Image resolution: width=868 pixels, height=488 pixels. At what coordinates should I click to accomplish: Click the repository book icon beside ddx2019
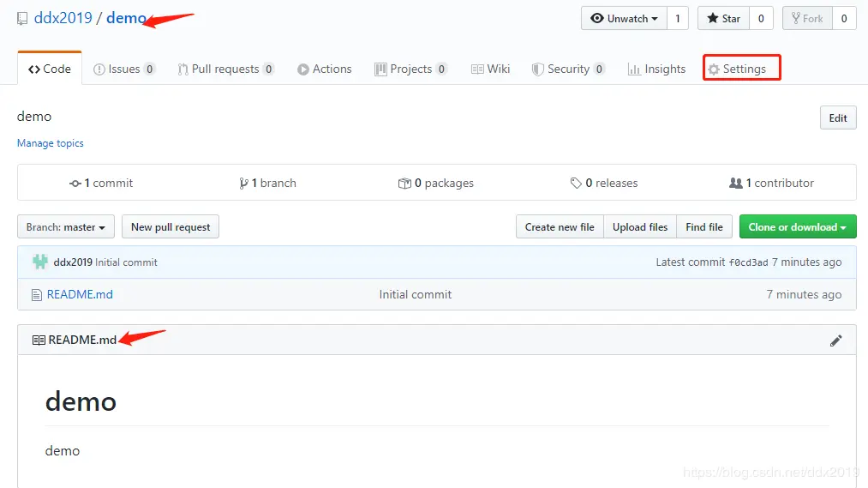point(22,18)
